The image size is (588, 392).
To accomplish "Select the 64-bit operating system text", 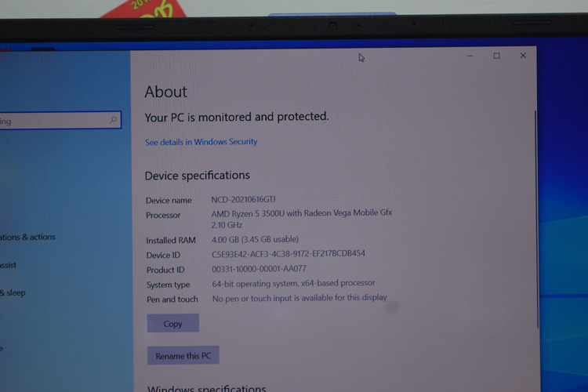I will [x=256, y=284].
